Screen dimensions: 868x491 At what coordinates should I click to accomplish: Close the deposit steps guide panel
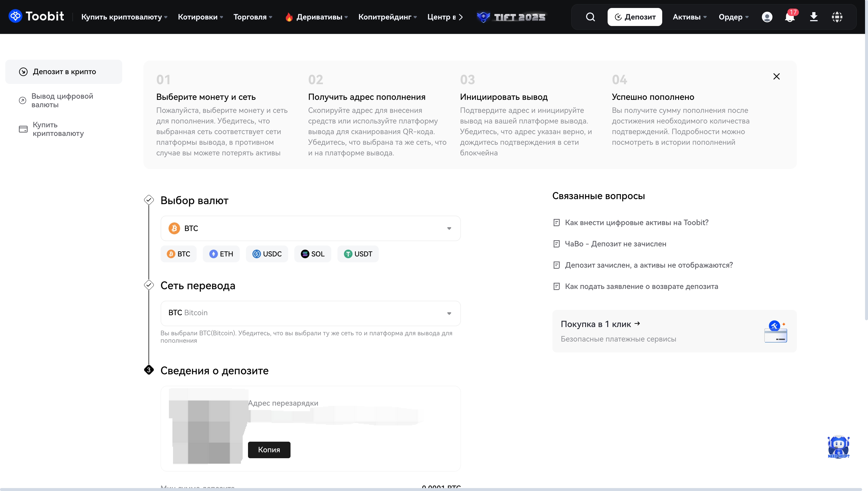pyautogui.click(x=776, y=77)
